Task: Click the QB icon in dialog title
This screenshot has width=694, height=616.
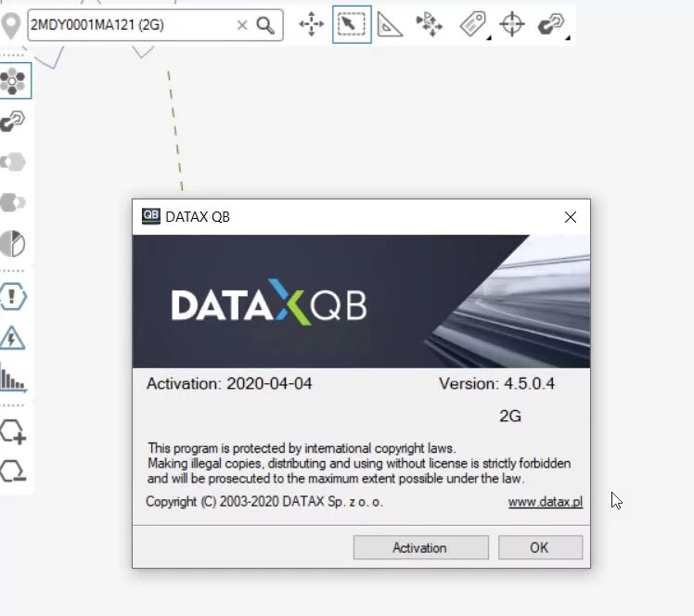Action: pos(151,216)
